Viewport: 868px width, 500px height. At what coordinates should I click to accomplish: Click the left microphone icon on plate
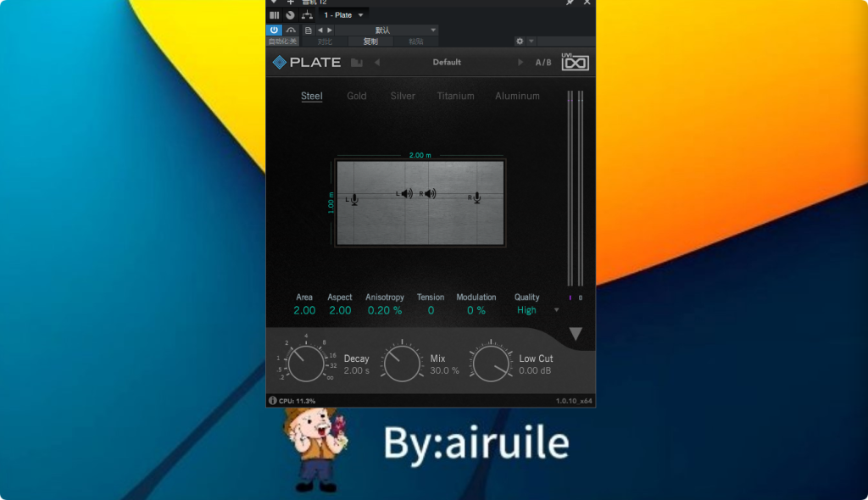point(354,199)
